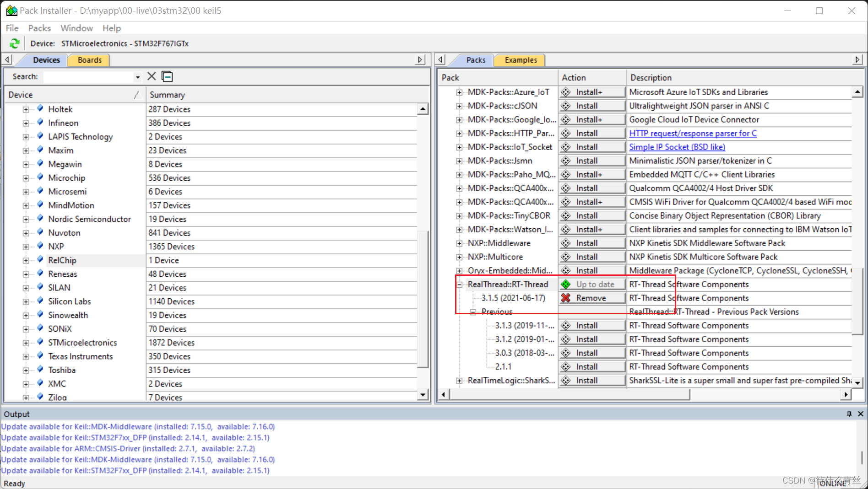Viewport: 868px width, 489px height.
Task: Click in the device Search input field
Action: click(x=89, y=77)
